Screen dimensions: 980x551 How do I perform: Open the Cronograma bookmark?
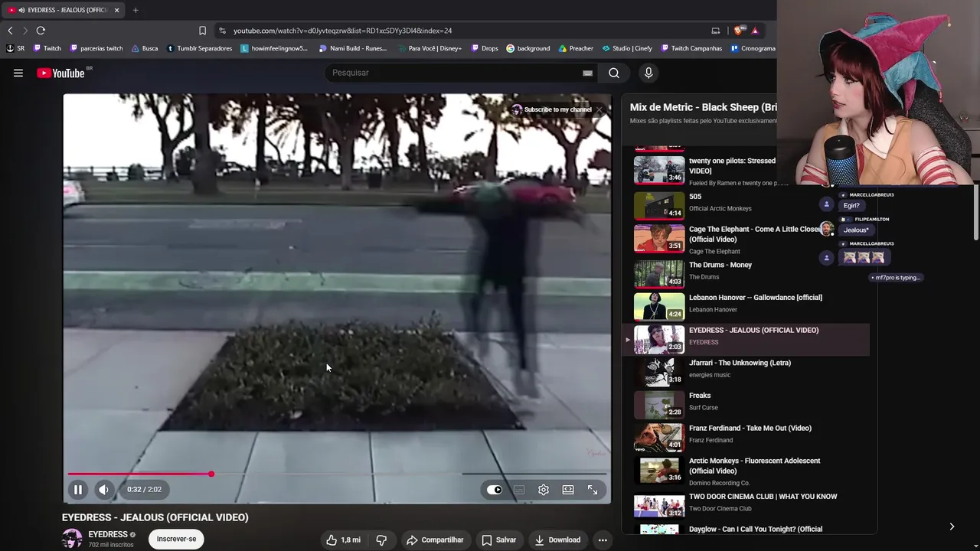[x=753, y=48]
